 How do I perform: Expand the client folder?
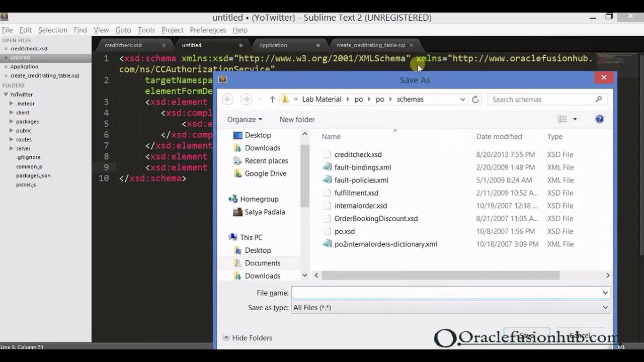pyautogui.click(x=12, y=113)
